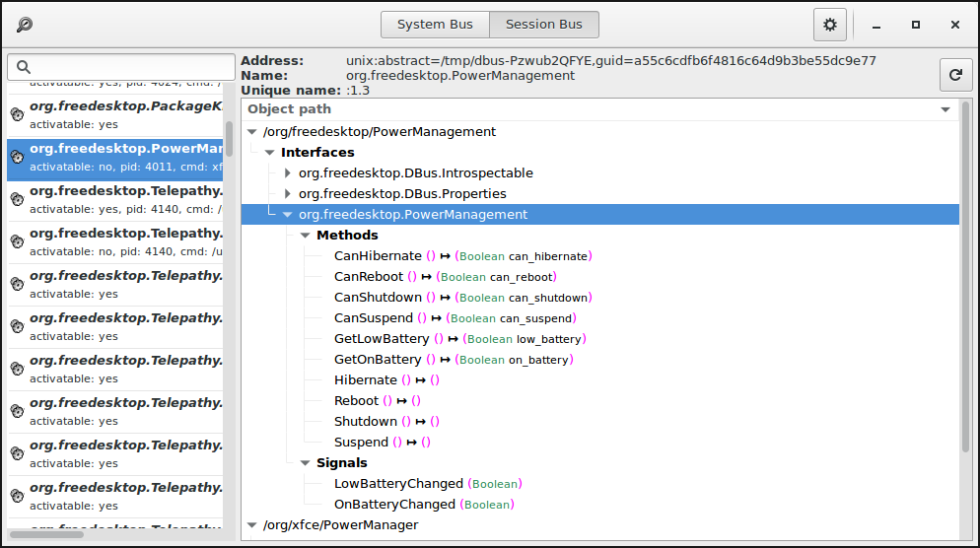This screenshot has height=548, width=980.
Task: Click the gear icon beside org.freedesktop.PackageKit
Action: click(17, 114)
